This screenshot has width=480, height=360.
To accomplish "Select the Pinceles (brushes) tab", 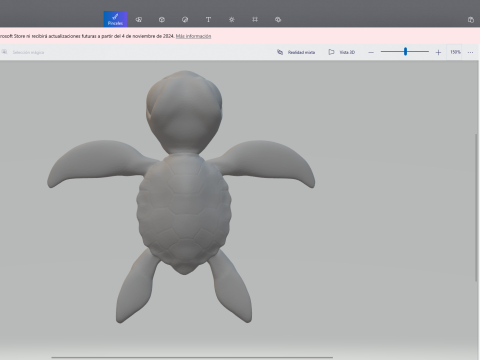I will coord(115,19).
